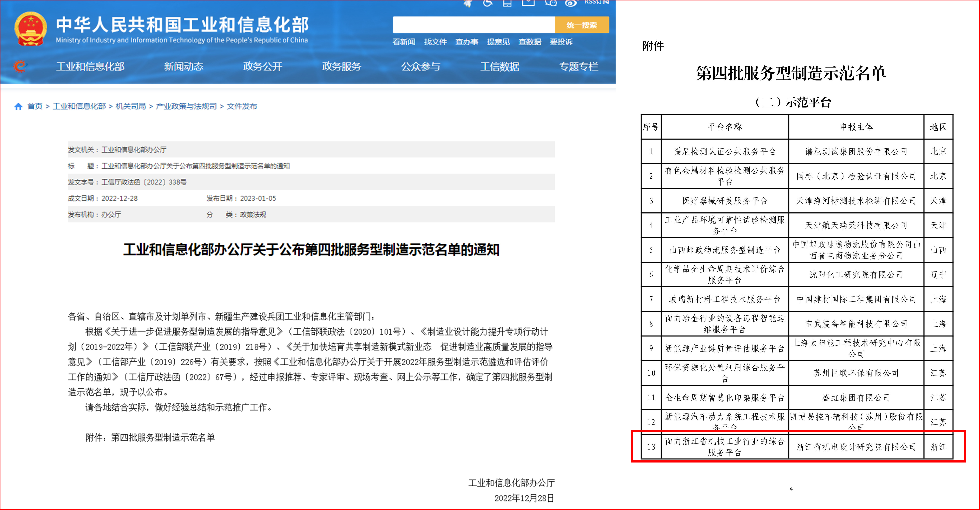Image resolution: width=980 pixels, height=510 pixels.
Task: Click the 提意见 quick link
Action: (498, 42)
